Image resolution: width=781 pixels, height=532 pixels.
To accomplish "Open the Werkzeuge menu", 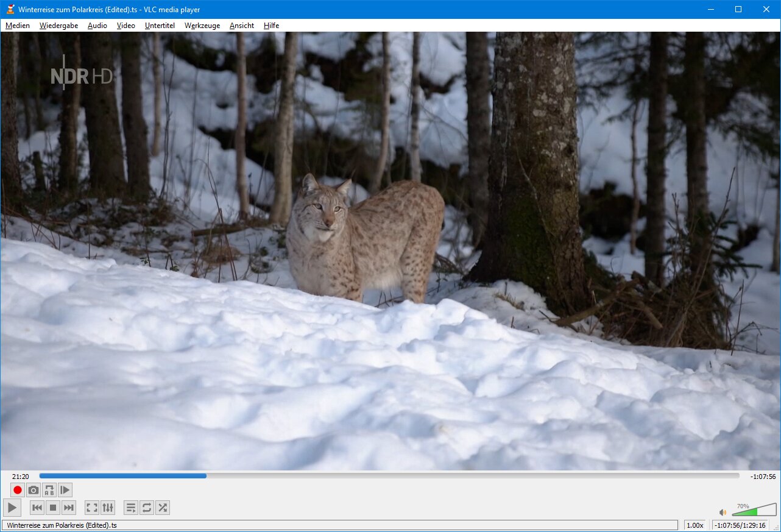I will coord(202,26).
